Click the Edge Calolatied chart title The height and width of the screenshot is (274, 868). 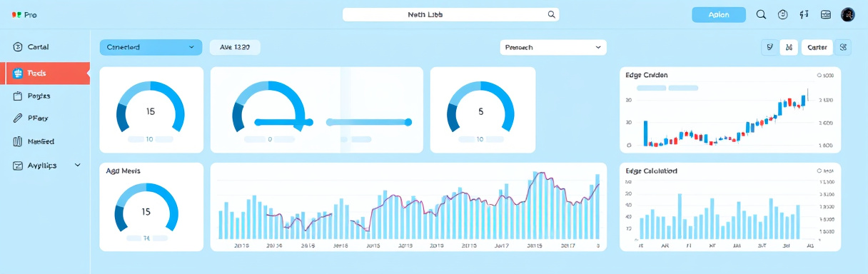651,171
